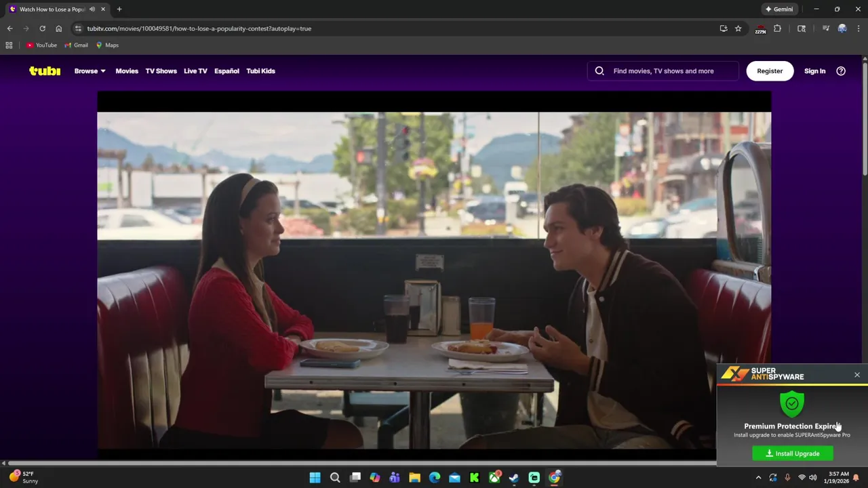Open the Tubi help question-mark icon
868x488 pixels.
click(x=841, y=70)
